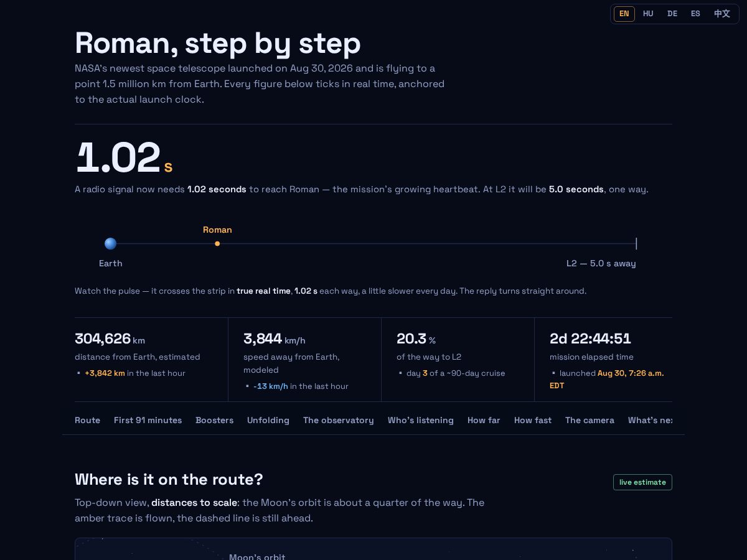747x560 pixels.
Task: Click the 2d 22:44:51 elapsed time
Action: coord(590,339)
